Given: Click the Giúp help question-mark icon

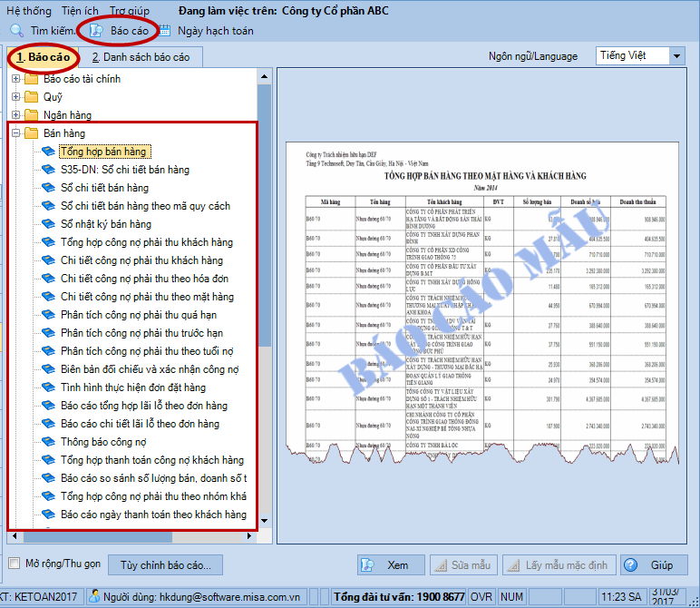Looking at the screenshot, I should coord(629,564).
